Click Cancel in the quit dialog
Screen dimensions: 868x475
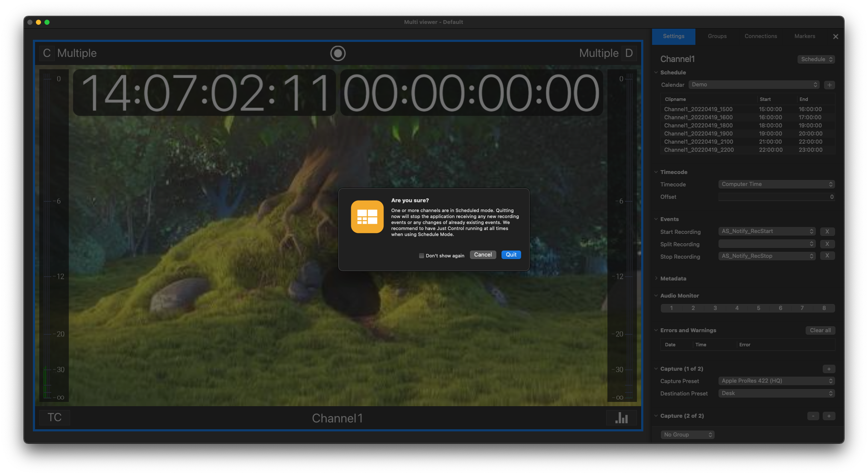483,255
